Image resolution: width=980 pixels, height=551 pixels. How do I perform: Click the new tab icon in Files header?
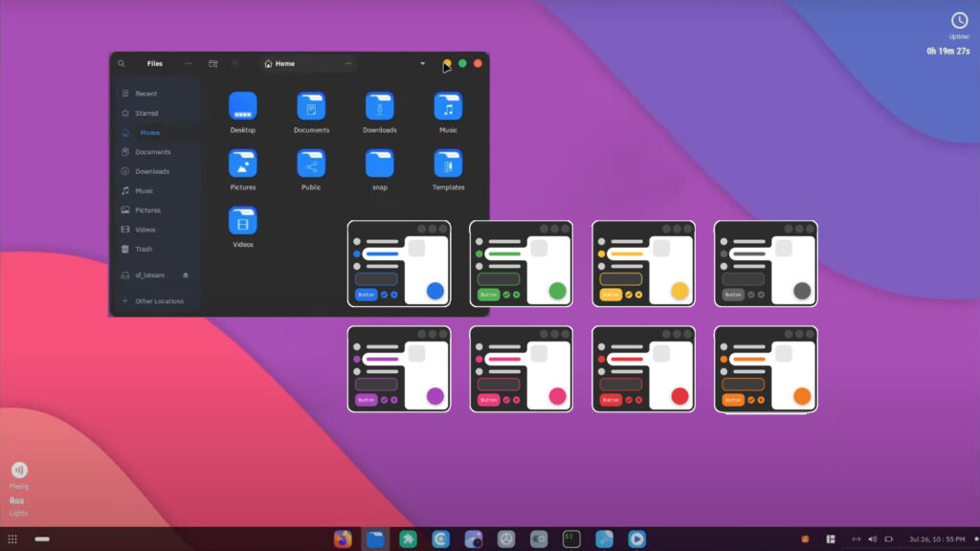click(215, 64)
